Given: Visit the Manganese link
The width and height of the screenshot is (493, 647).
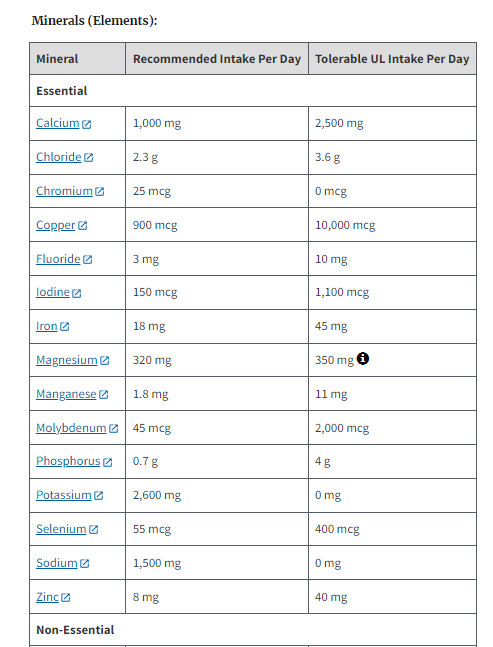Looking at the screenshot, I should [x=66, y=394].
